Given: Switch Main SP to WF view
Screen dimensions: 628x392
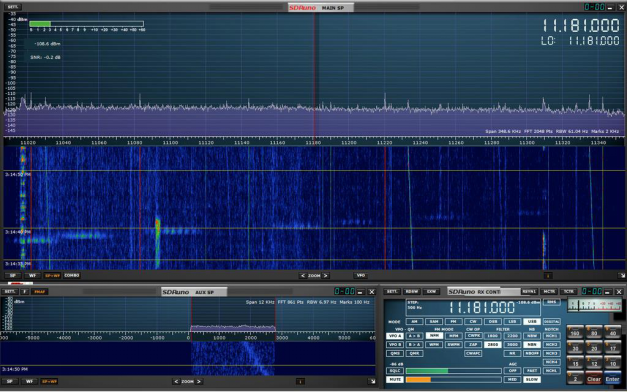Looking at the screenshot, I should 32,275.
